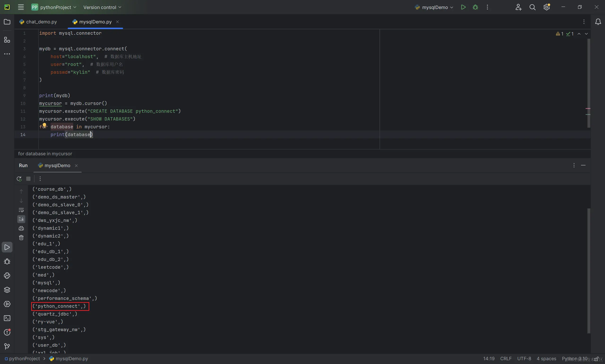Image resolution: width=605 pixels, height=364 pixels.
Task: Switch to chat_demo.py editor tab
Action: tap(38, 22)
